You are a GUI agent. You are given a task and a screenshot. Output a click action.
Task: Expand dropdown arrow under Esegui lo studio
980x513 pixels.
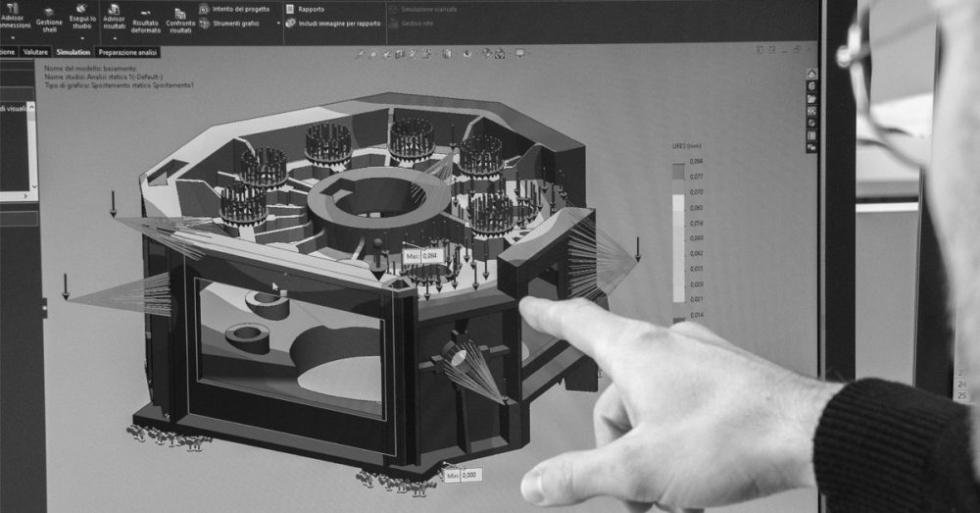click(81, 38)
